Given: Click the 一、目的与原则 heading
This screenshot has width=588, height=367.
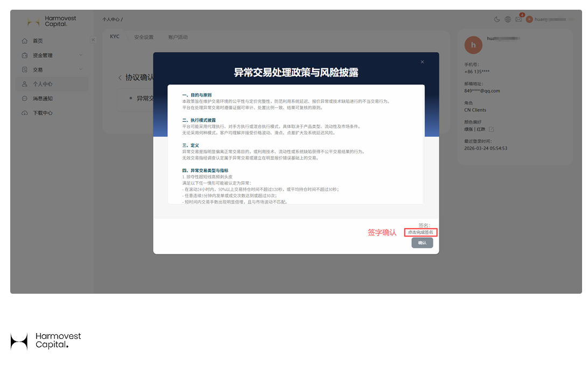Looking at the screenshot, I should click(x=197, y=95).
